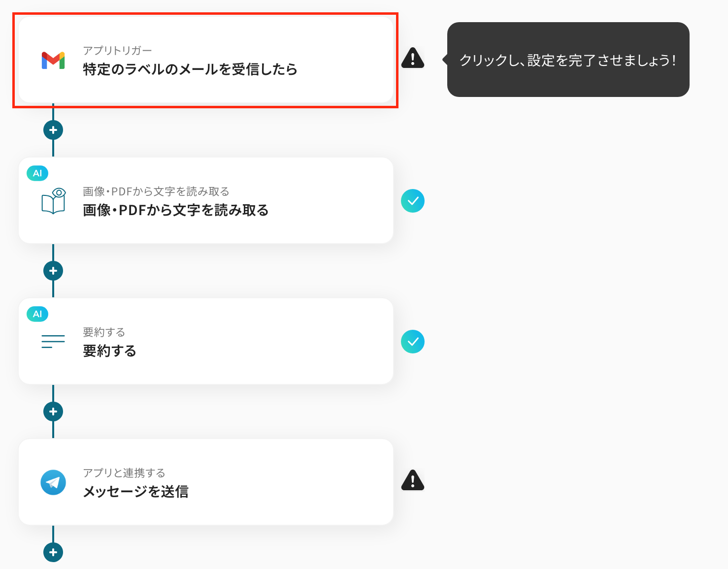Click the Gmail icon in the trigger card
Viewport: 728px width, 569px height.
53,60
